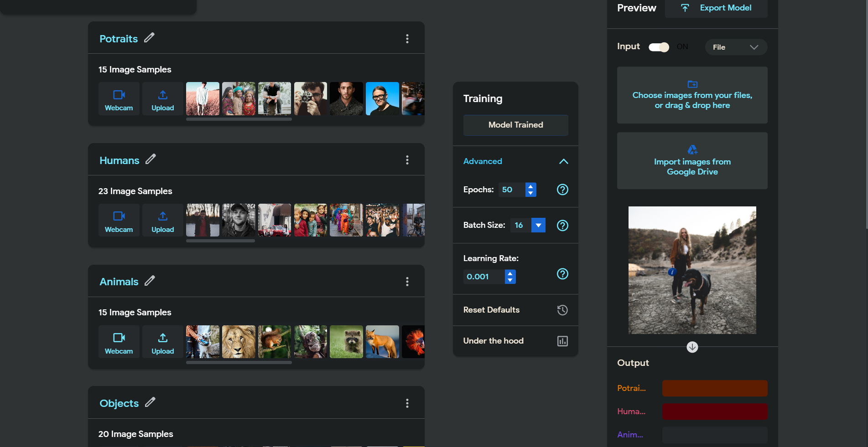Open the File input source dropdown
Image resolution: width=868 pixels, height=447 pixels.
coord(736,47)
